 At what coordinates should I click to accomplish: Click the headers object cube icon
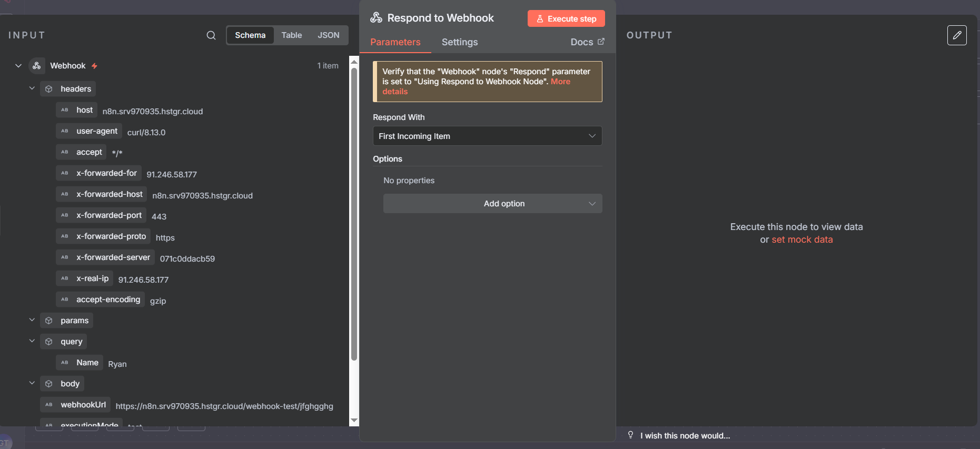[x=49, y=89]
